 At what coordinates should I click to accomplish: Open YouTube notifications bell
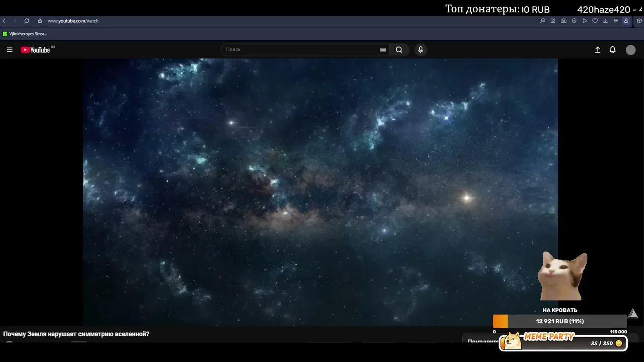(x=613, y=50)
